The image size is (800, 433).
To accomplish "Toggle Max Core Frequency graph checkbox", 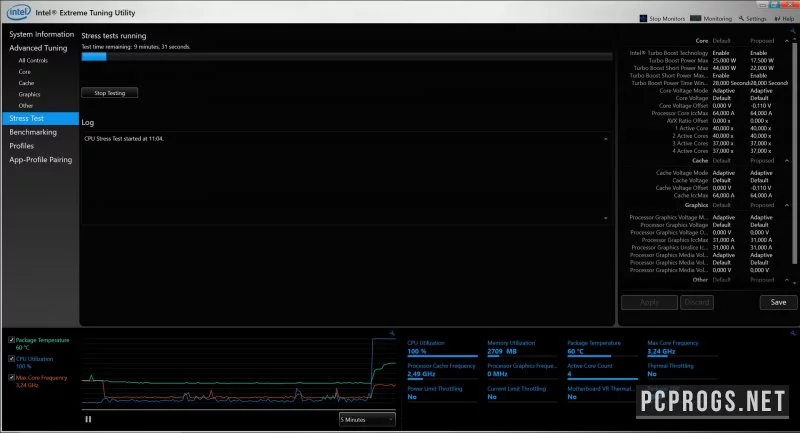I will tap(11, 377).
